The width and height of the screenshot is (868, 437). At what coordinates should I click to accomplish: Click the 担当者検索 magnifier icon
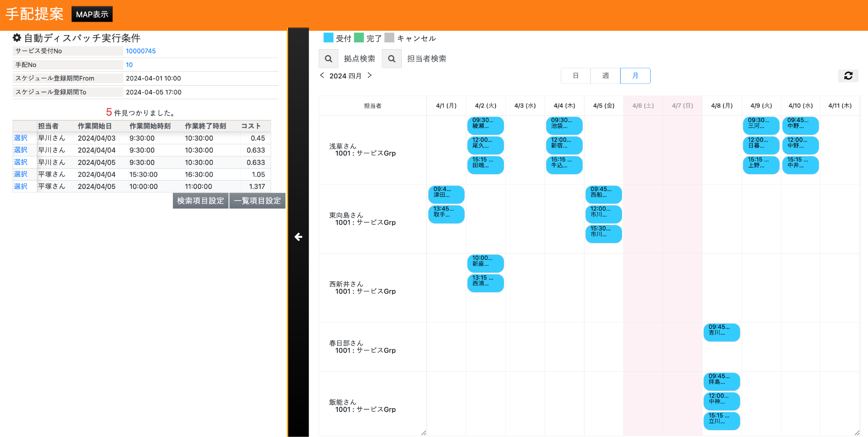(x=392, y=59)
